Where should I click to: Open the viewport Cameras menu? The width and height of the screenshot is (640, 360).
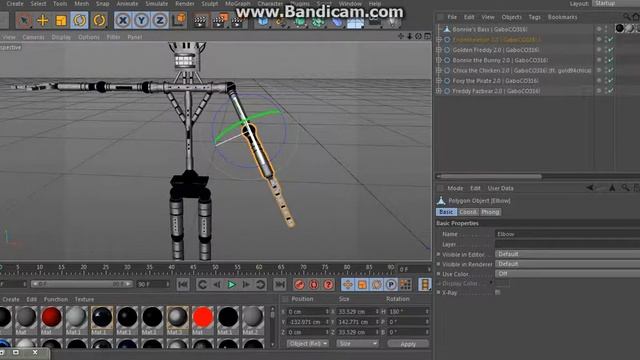coord(33,37)
